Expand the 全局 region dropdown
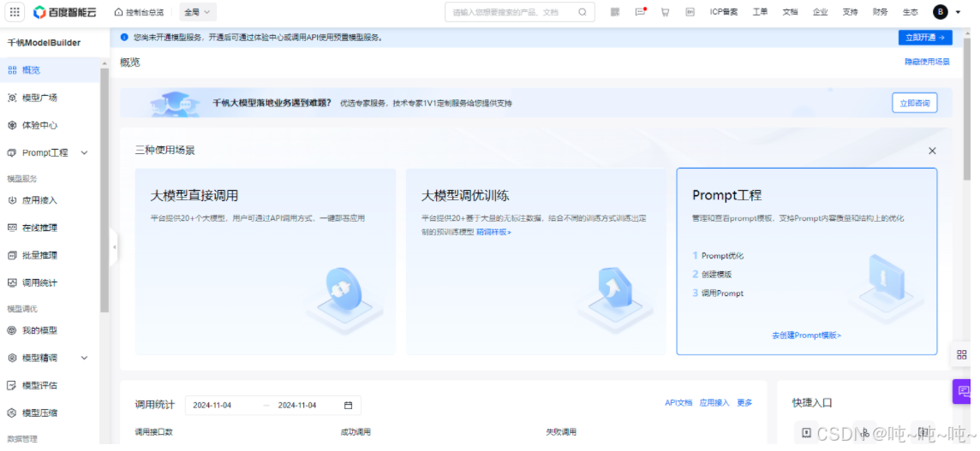The width and height of the screenshot is (980, 451). (198, 12)
